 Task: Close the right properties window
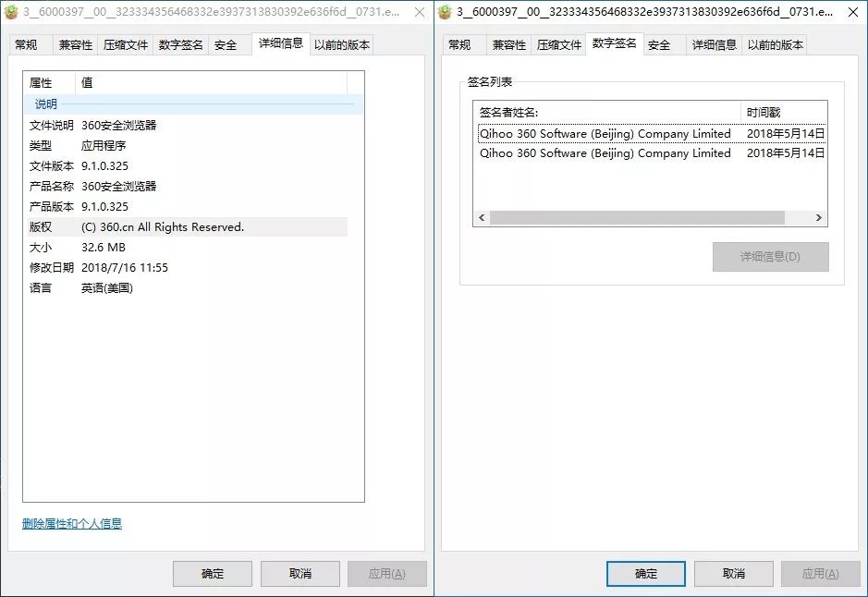pos(853,12)
